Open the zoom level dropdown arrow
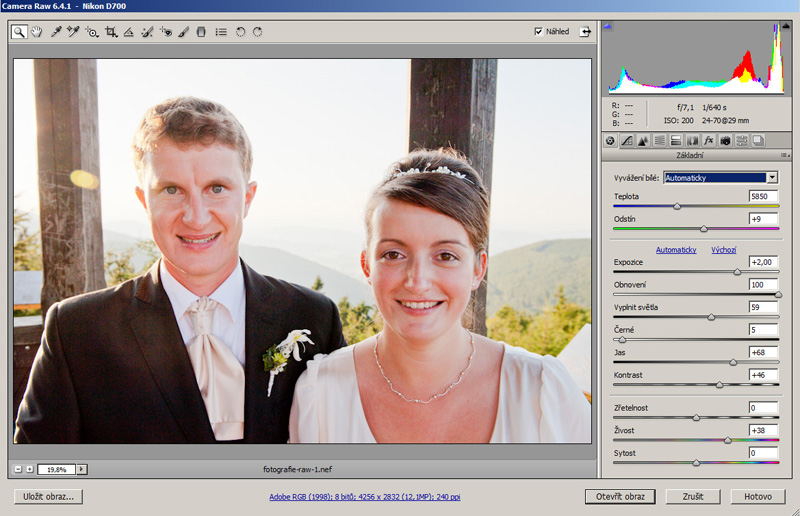 coord(82,469)
